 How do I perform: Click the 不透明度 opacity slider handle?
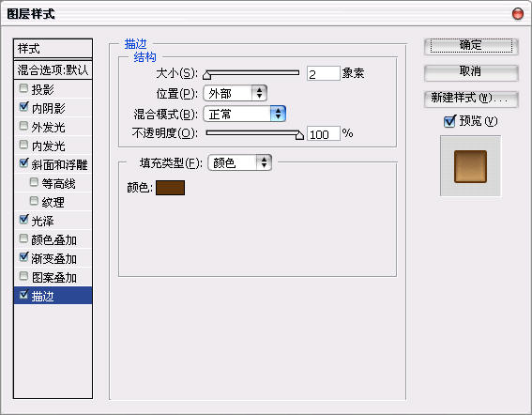[x=299, y=135]
